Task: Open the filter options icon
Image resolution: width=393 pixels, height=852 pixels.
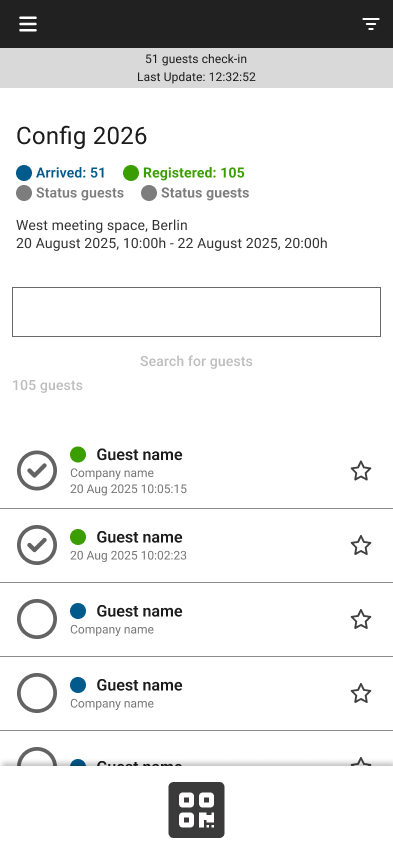Action: click(371, 24)
